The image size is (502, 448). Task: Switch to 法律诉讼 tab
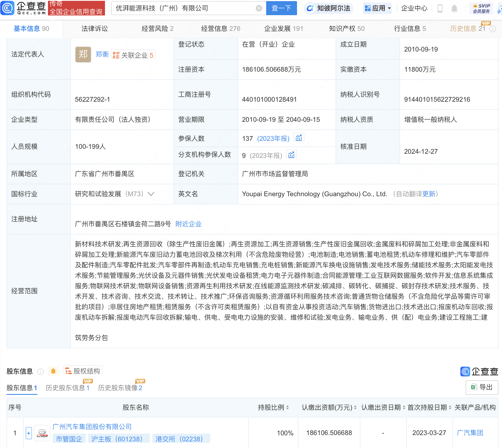click(x=95, y=29)
